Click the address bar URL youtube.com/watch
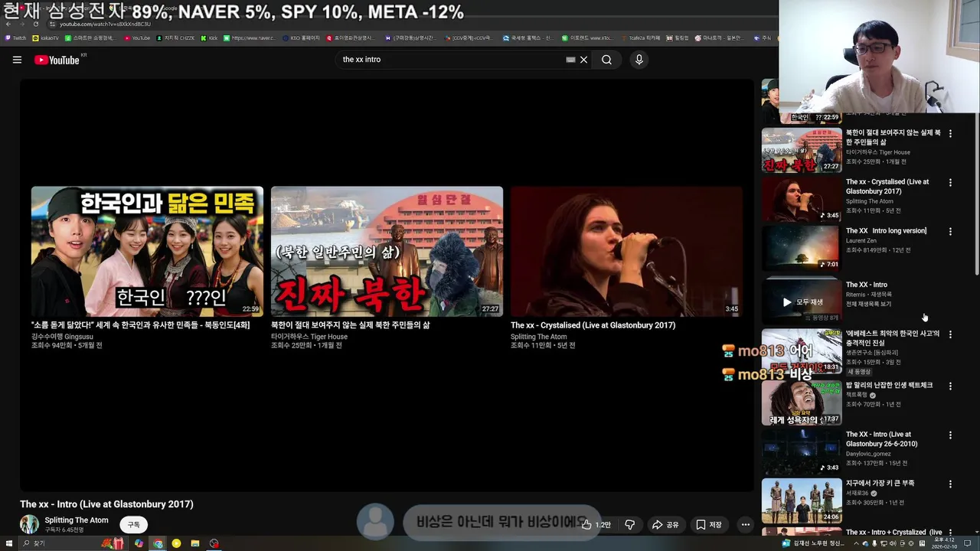The image size is (980, 551). pyautogui.click(x=105, y=24)
